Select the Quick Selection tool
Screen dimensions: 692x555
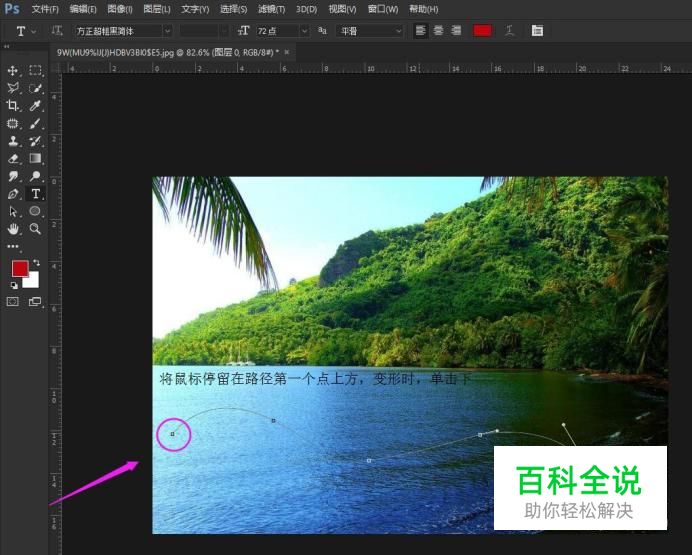(x=35, y=88)
